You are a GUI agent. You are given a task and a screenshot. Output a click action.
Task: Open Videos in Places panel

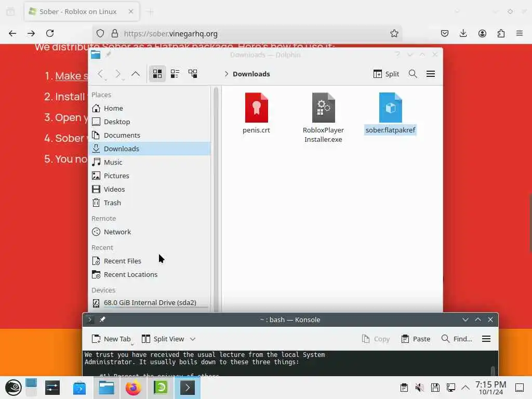point(150,189)
